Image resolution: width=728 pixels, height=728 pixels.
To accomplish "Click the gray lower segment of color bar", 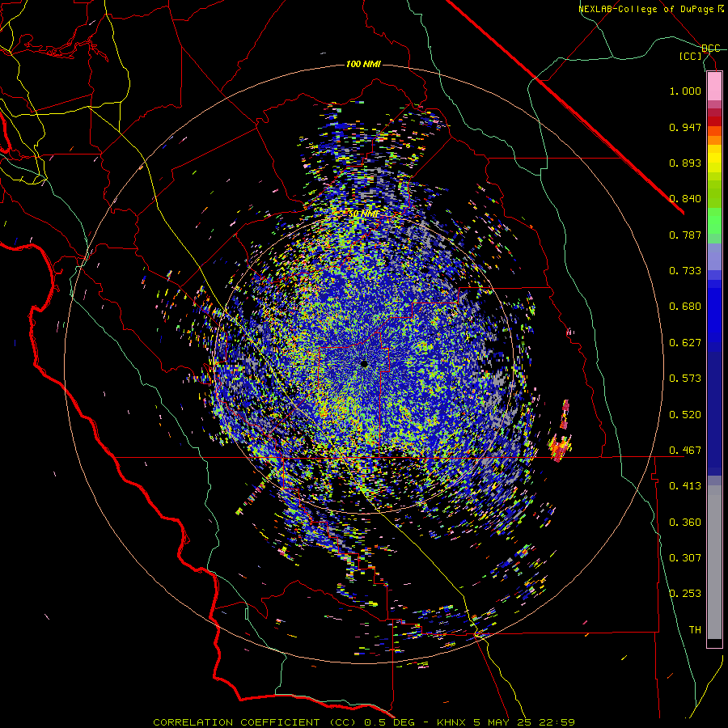I will tap(714, 562).
